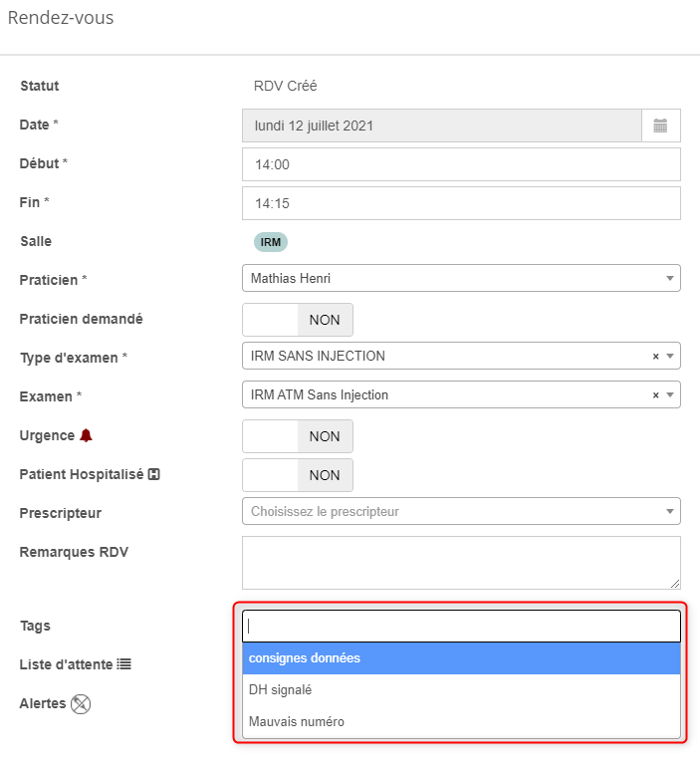Click the Urgence red bell icon
Viewport: 700px width, 771px height.
[x=86, y=435]
